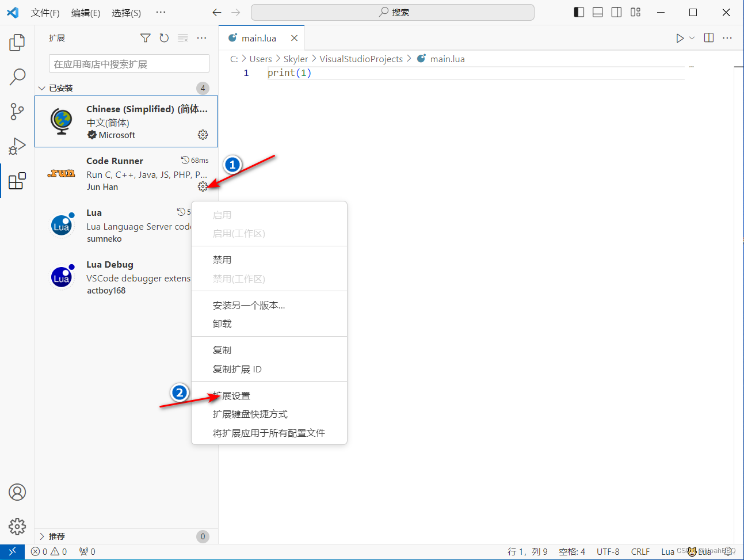Open the Search view in activity bar
Viewport: 744px width, 560px height.
pos(17,77)
